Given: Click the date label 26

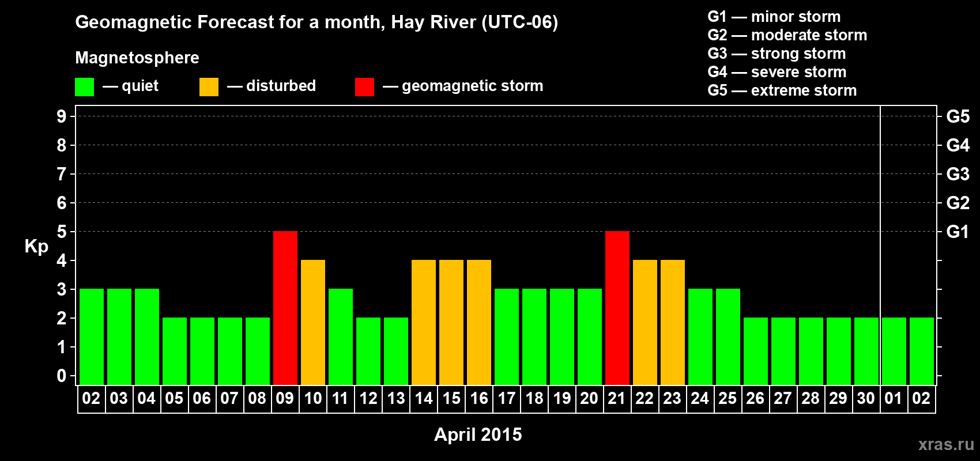Looking at the screenshot, I should 755,398.
